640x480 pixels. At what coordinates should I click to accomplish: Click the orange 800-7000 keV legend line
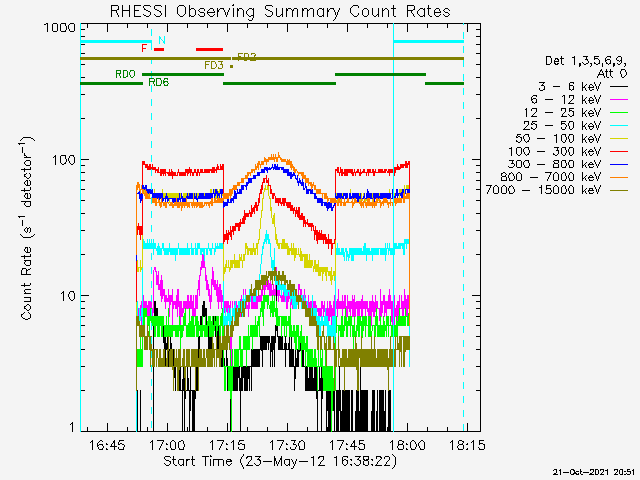point(619,177)
